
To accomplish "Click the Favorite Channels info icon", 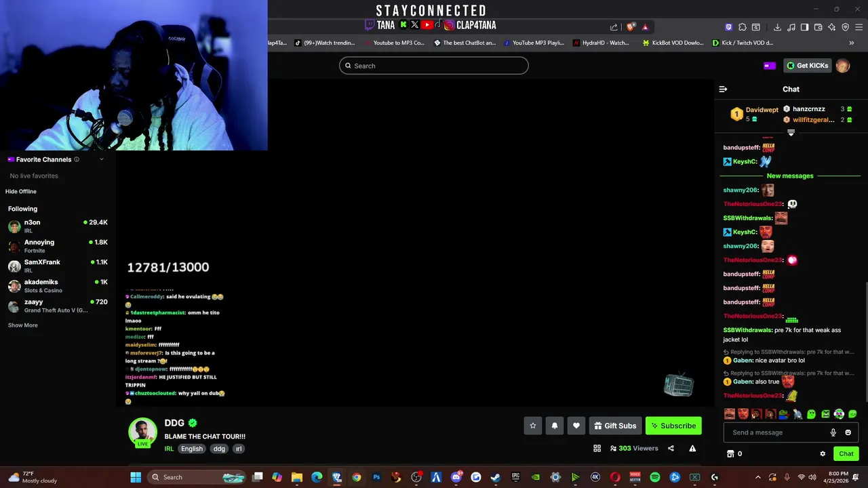I will 77,159.
